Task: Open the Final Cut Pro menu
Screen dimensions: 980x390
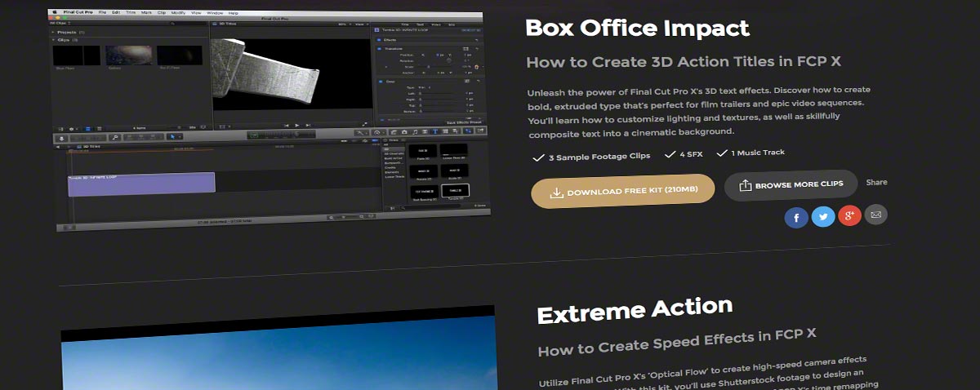Action: coord(78,12)
